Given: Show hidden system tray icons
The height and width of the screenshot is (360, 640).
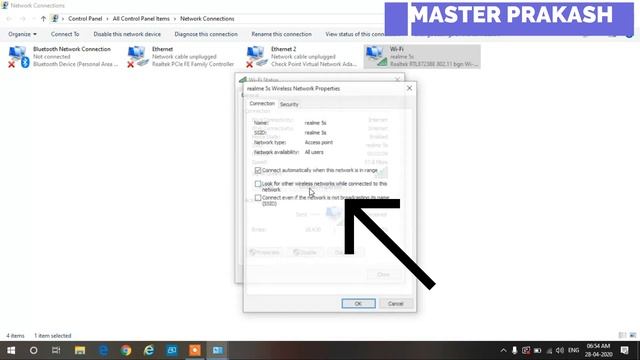Looking at the screenshot, I should [503, 350].
